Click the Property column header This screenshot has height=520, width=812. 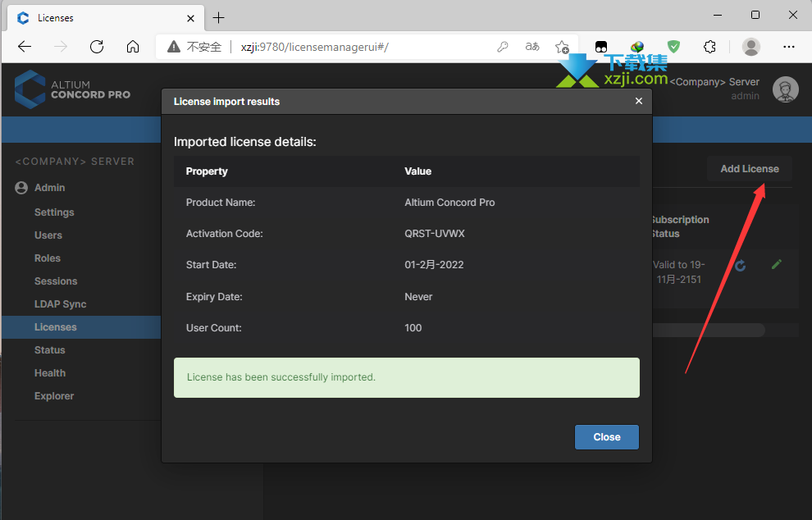point(207,171)
